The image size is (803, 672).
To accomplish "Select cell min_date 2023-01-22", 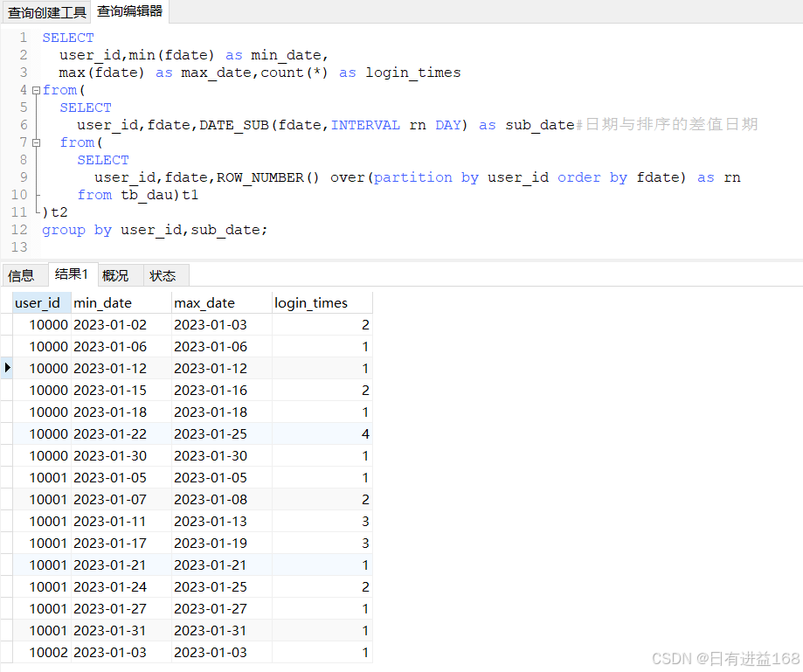I will point(121,433).
